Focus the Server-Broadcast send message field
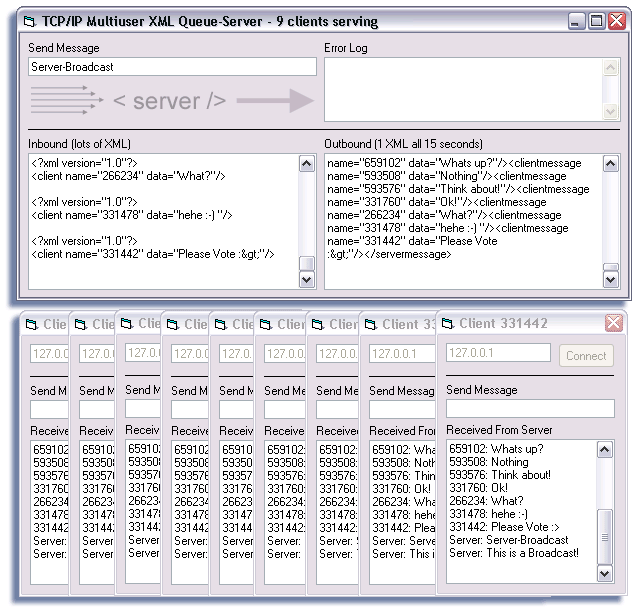Screen dimensions: 636x616 point(172,67)
